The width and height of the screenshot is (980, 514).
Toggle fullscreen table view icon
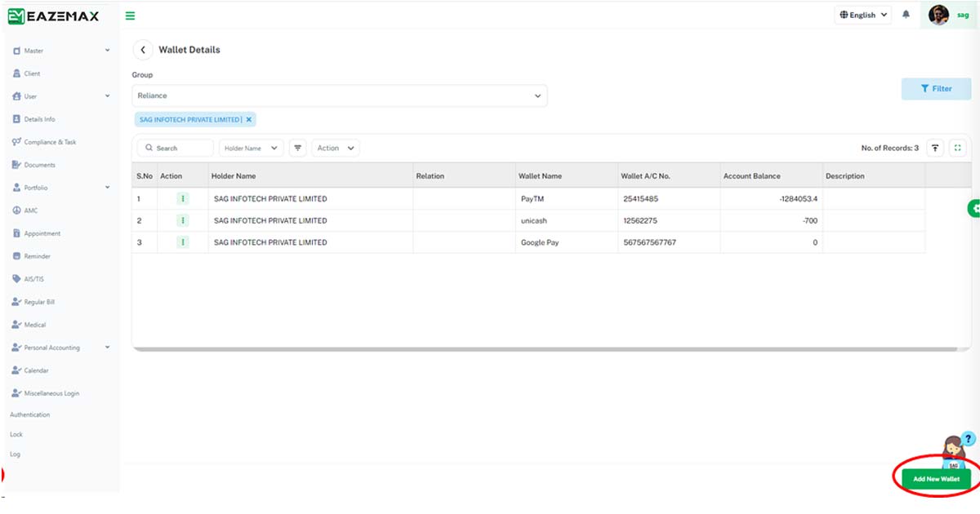[x=957, y=148]
